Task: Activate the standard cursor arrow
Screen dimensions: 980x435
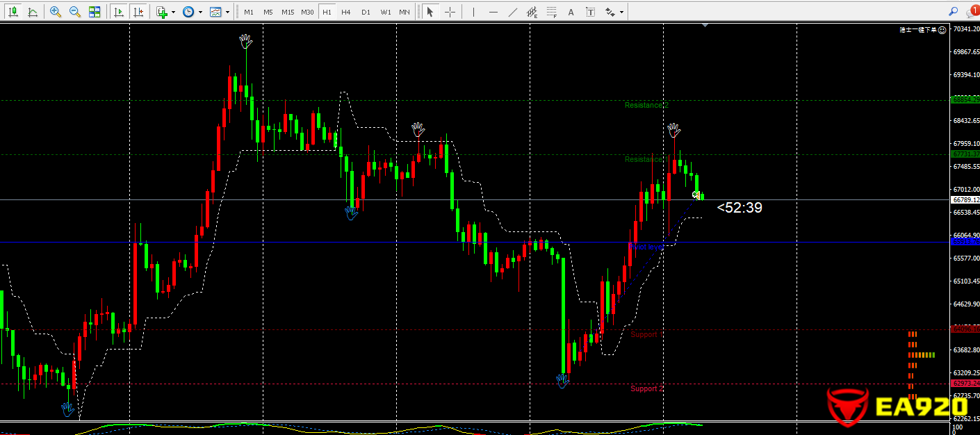Action: coord(430,12)
